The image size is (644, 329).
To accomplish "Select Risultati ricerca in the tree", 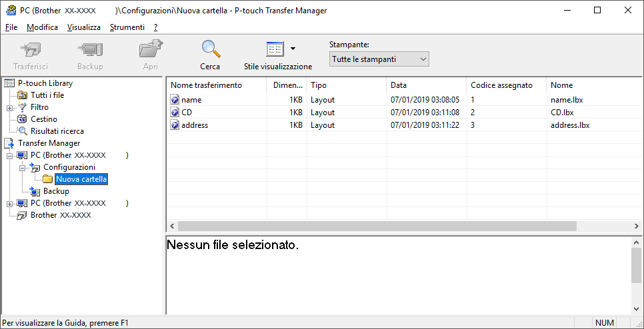I will [x=57, y=131].
